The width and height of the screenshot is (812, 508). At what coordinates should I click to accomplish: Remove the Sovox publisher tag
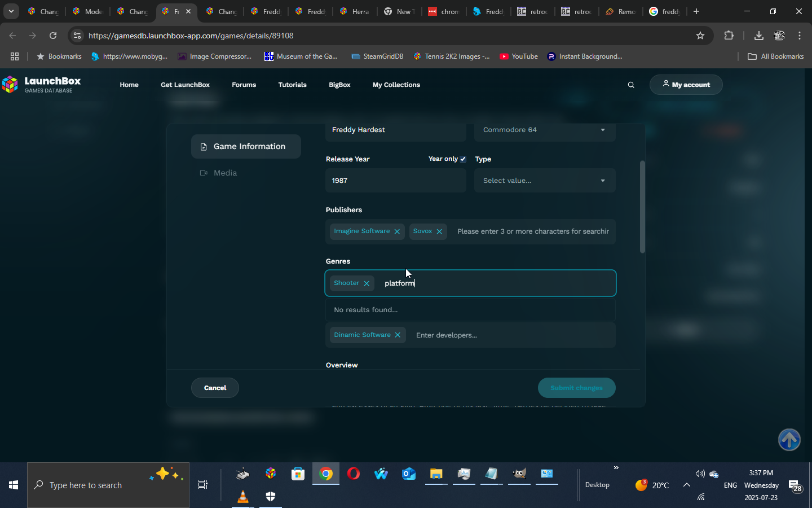click(439, 231)
